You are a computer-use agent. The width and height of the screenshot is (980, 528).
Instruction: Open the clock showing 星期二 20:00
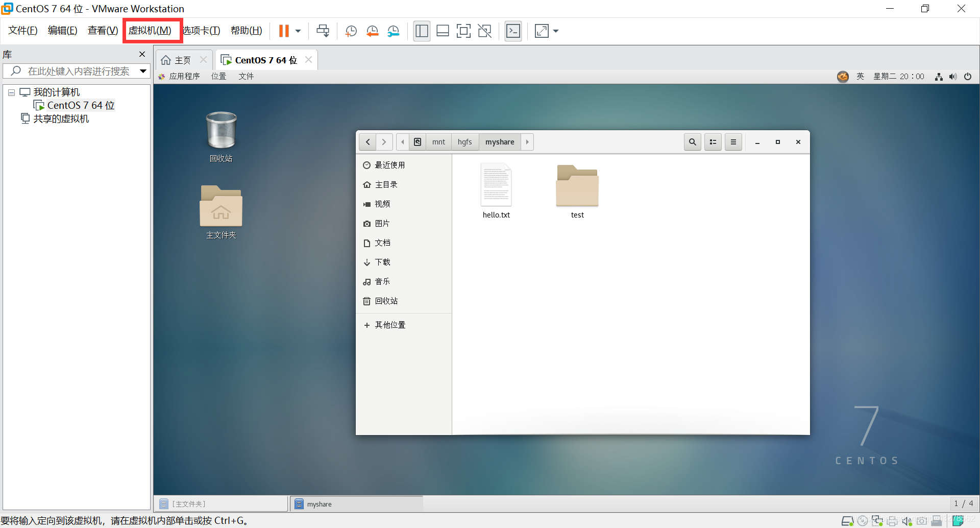click(898, 77)
